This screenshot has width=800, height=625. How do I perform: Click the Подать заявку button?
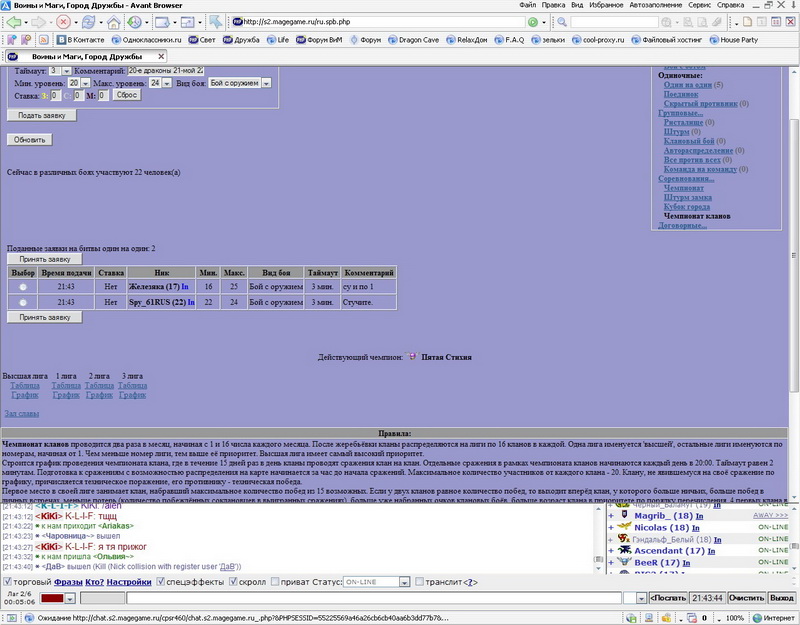pyautogui.click(x=42, y=115)
